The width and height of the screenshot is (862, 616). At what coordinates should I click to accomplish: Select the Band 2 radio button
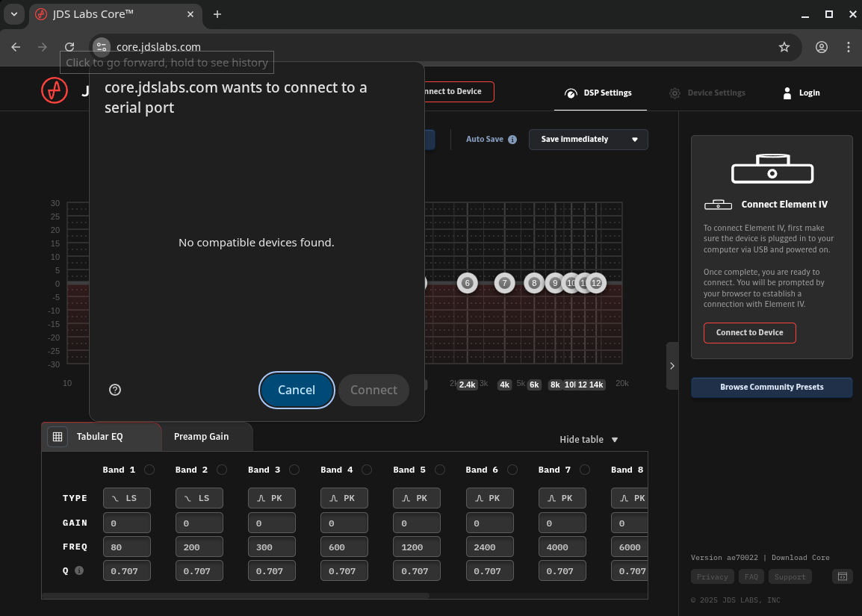click(x=222, y=470)
